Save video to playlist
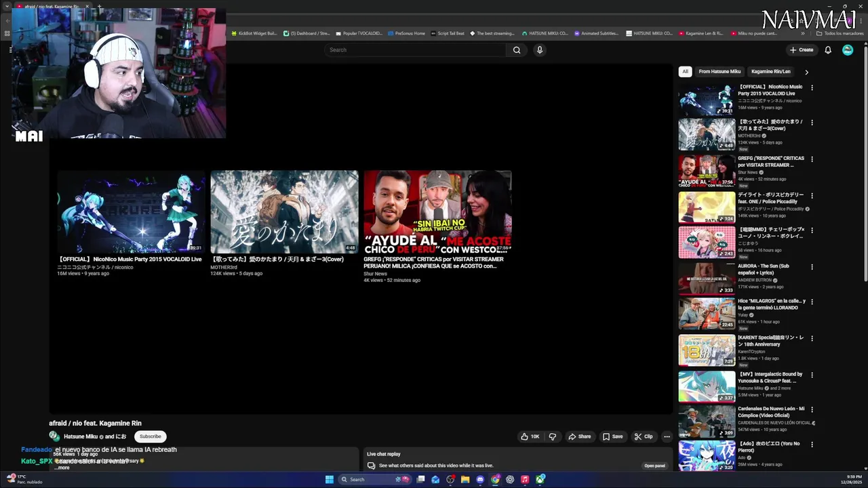 pos(613,436)
